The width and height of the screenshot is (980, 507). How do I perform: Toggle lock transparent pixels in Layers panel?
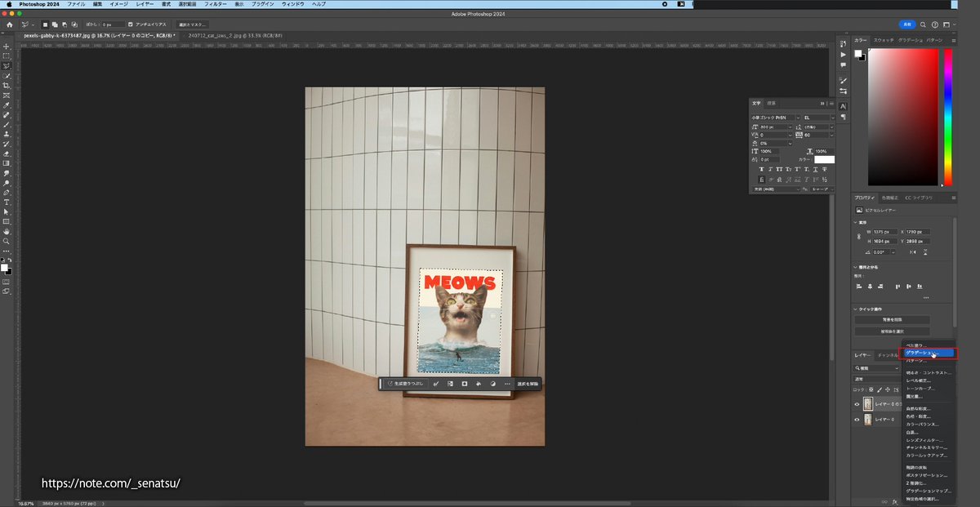tap(871, 390)
